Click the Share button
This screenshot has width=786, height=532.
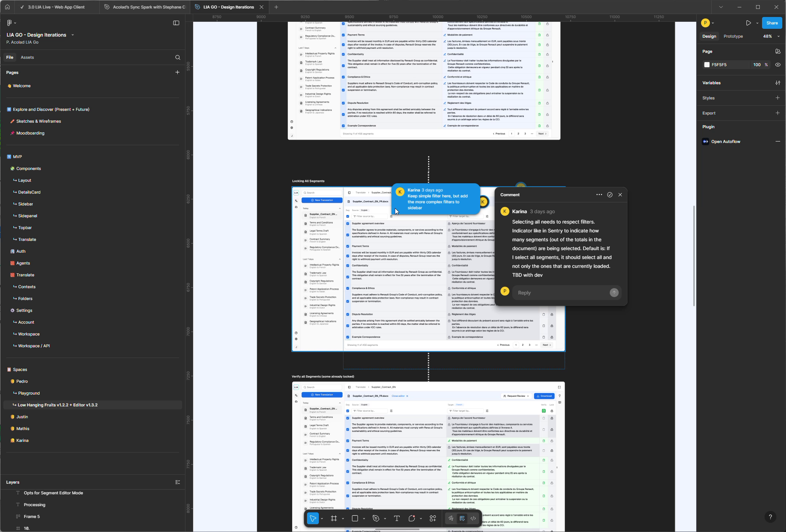(x=772, y=23)
